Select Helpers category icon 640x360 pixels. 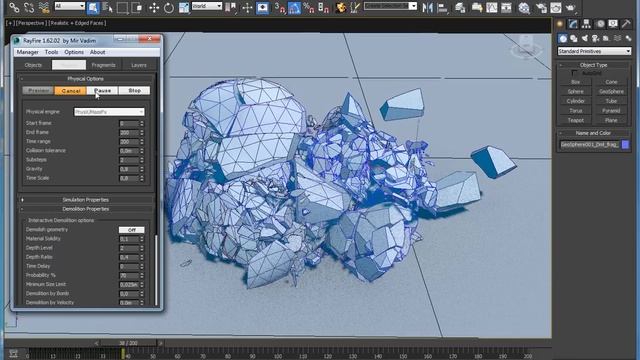coord(606,38)
